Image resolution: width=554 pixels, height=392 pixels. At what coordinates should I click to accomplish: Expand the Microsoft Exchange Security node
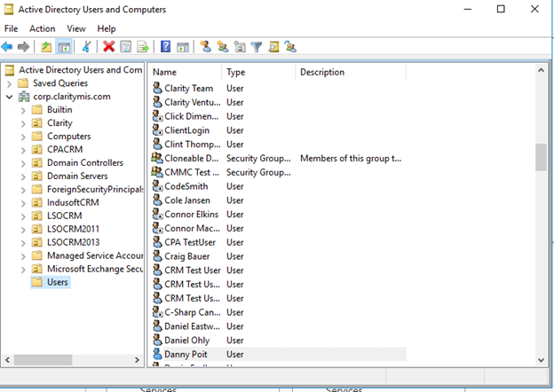click(23, 270)
